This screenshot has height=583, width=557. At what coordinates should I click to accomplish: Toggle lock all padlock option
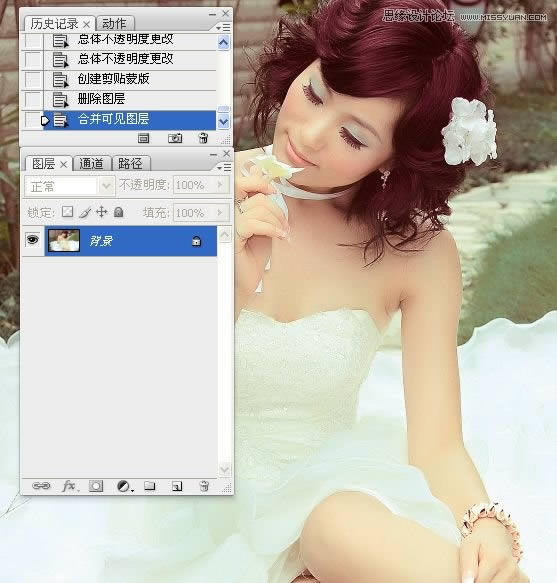click(119, 212)
